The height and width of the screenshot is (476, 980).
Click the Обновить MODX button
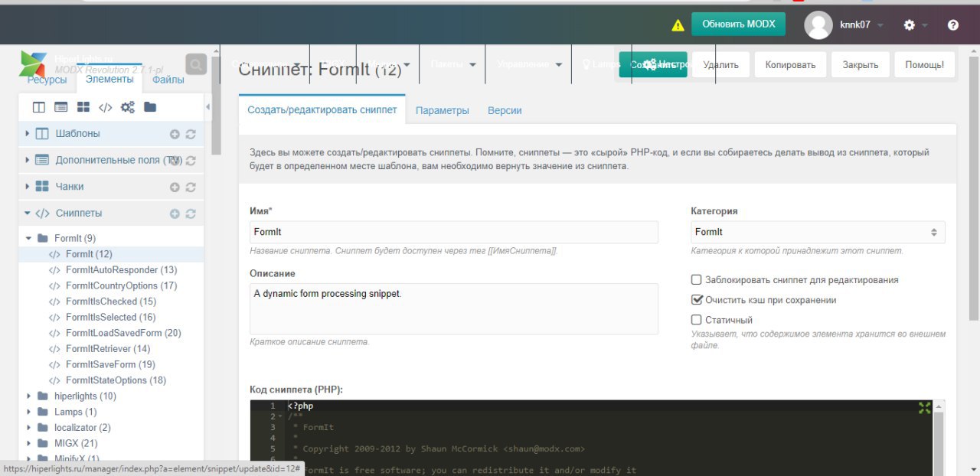click(x=739, y=24)
